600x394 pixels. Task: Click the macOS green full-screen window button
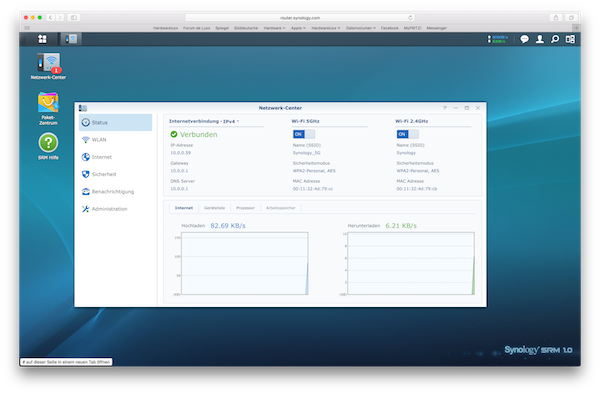point(39,18)
